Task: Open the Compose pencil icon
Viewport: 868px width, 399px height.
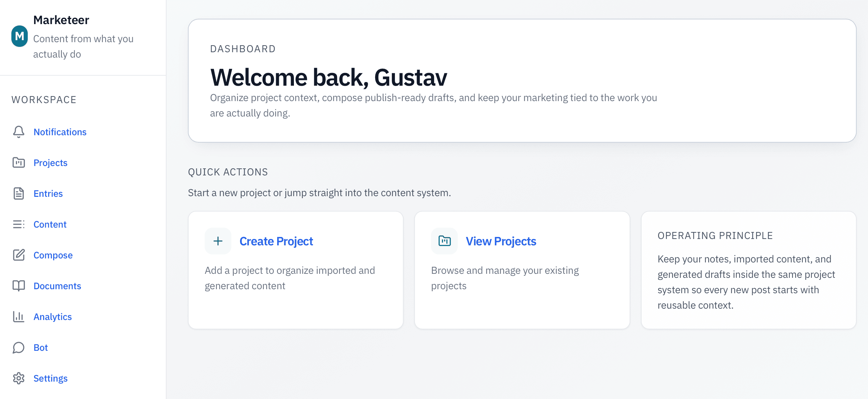Action: pyautogui.click(x=18, y=255)
